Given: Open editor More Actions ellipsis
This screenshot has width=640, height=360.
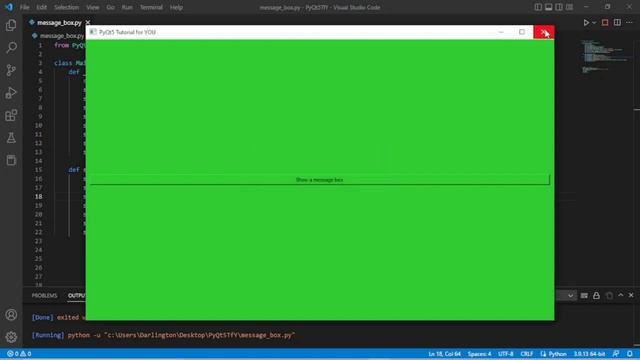Looking at the screenshot, I should [x=629, y=23].
